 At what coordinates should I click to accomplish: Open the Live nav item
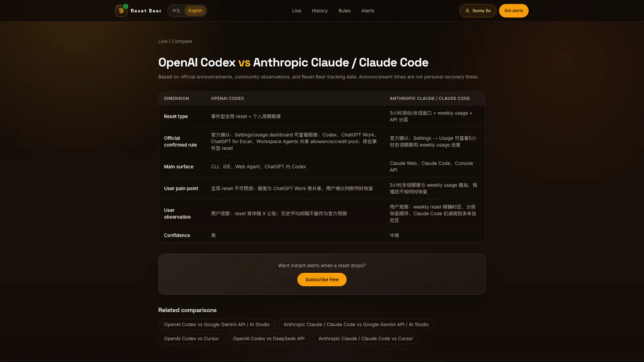pyautogui.click(x=297, y=11)
